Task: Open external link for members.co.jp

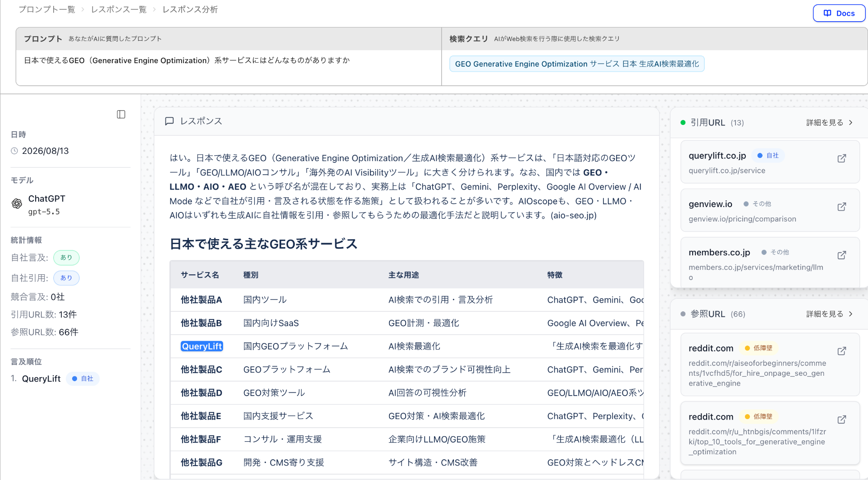Action: (841, 255)
